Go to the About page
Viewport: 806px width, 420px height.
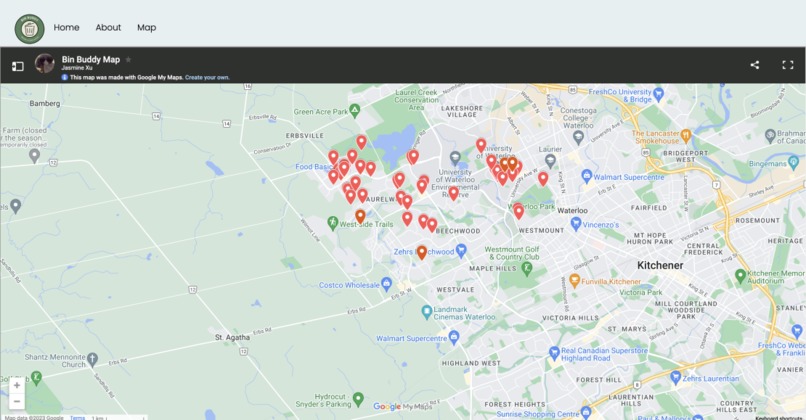pyautogui.click(x=108, y=28)
